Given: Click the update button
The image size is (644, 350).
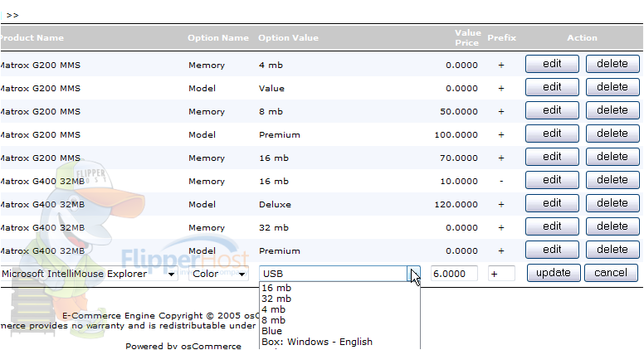Looking at the screenshot, I should [x=554, y=273].
